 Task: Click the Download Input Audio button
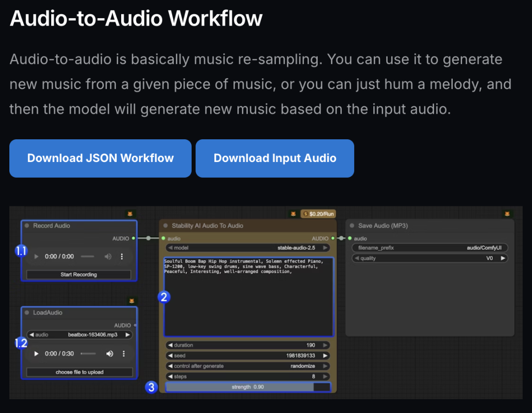[275, 159]
